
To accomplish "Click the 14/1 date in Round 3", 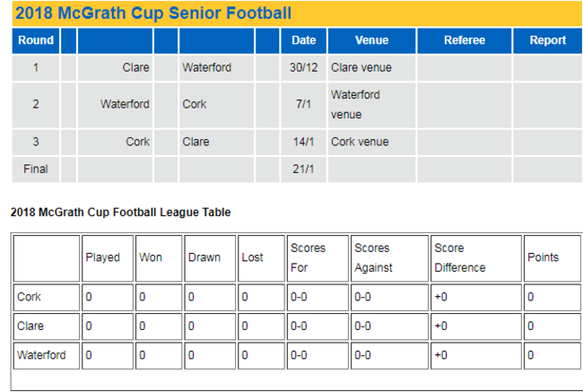I will pos(304,142).
